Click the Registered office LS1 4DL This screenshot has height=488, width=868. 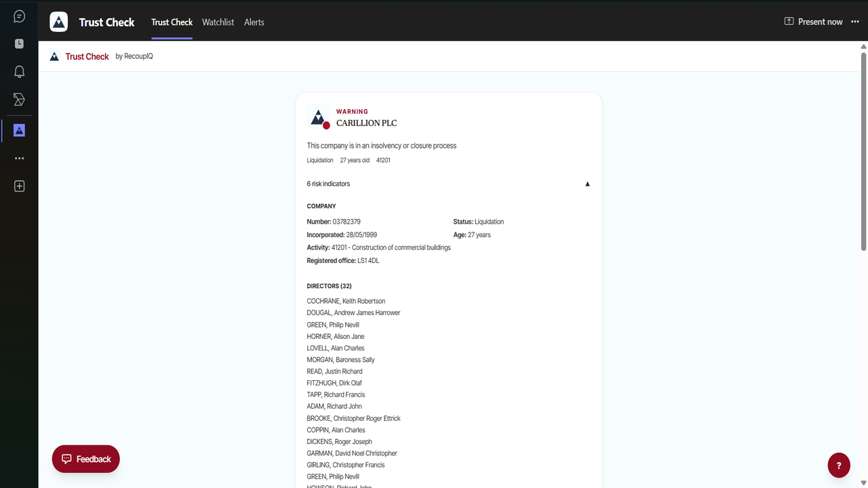[343, 261]
